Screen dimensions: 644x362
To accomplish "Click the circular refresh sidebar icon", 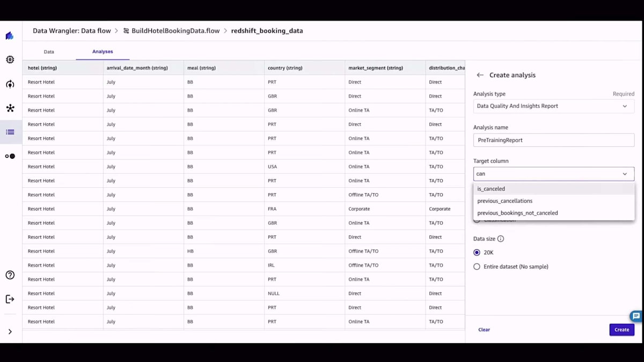I will [10, 84].
